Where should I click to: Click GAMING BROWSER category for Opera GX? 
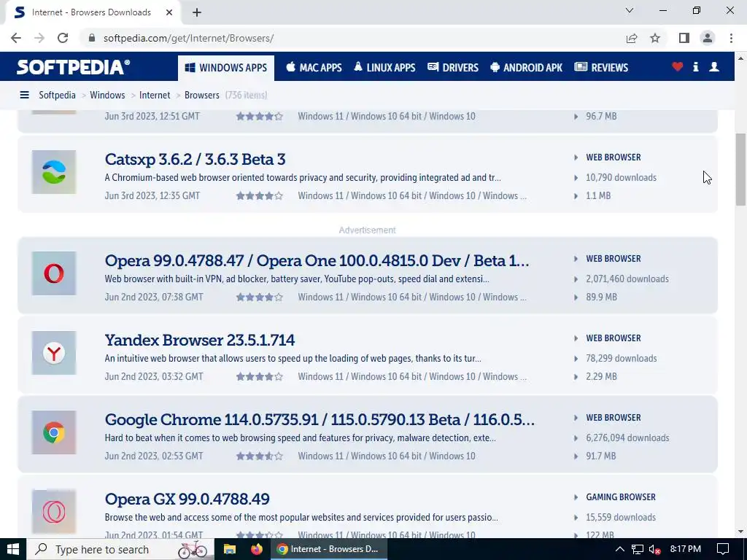[x=620, y=497]
